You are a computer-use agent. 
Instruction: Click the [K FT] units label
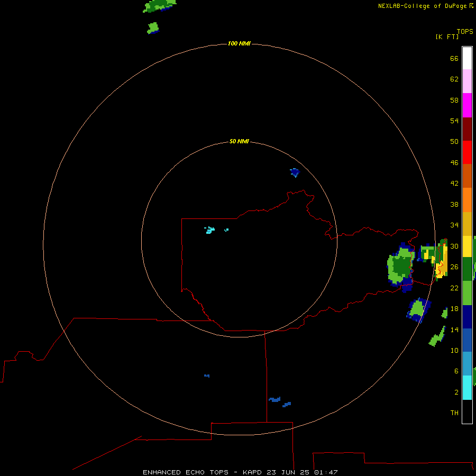pos(447,37)
